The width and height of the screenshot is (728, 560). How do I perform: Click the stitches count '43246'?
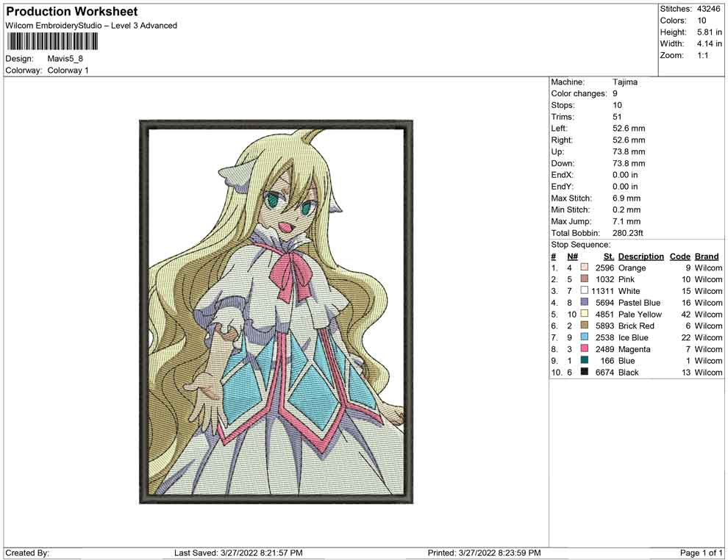click(x=708, y=9)
